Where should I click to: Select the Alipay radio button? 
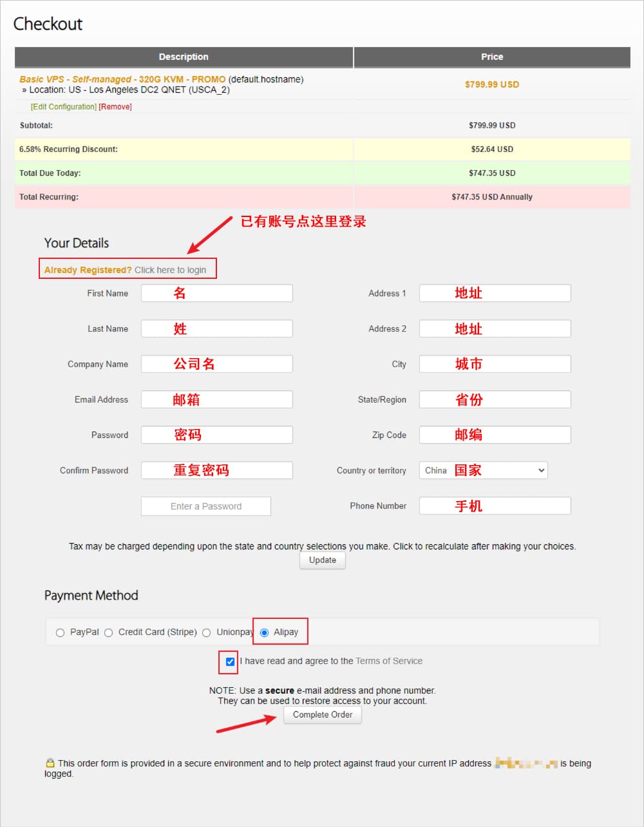(264, 632)
